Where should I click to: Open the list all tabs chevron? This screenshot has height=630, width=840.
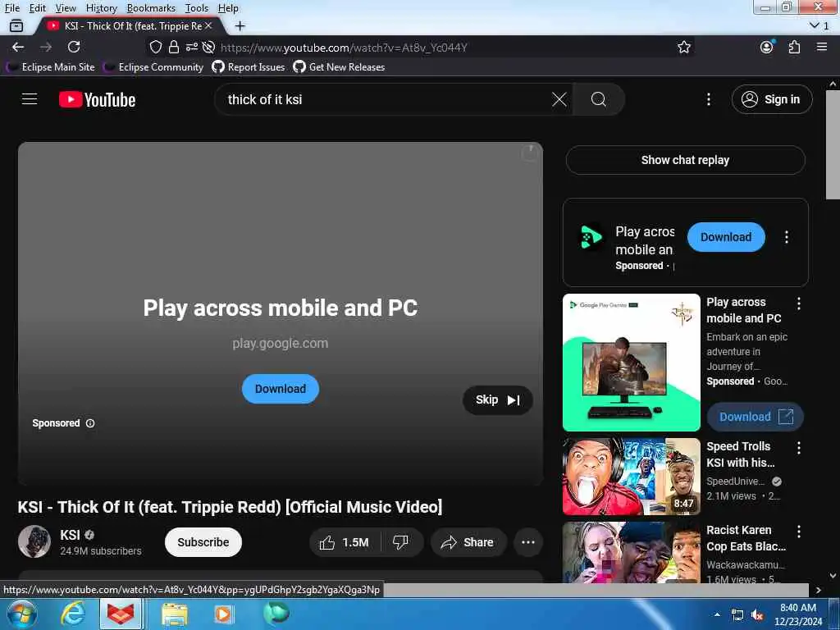point(815,25)
